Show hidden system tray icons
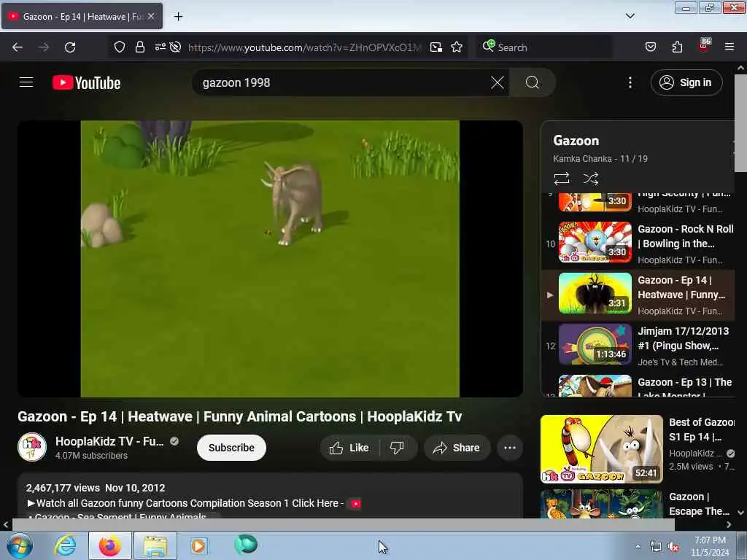Viewport: 747px width, 560px height. click(x=638, y=546)
